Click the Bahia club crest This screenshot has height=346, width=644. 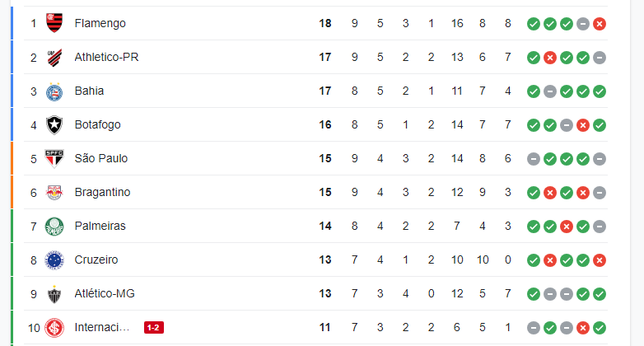click(54, 91)
